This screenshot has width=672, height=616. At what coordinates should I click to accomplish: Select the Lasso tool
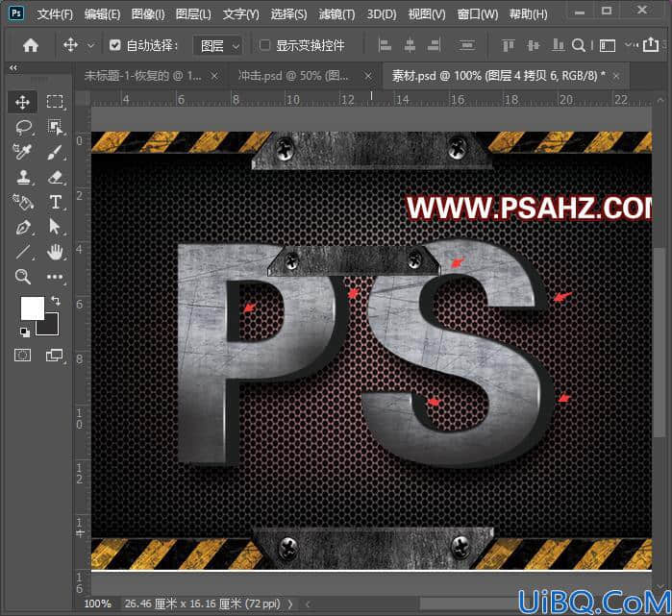click(x=23, y=127)
